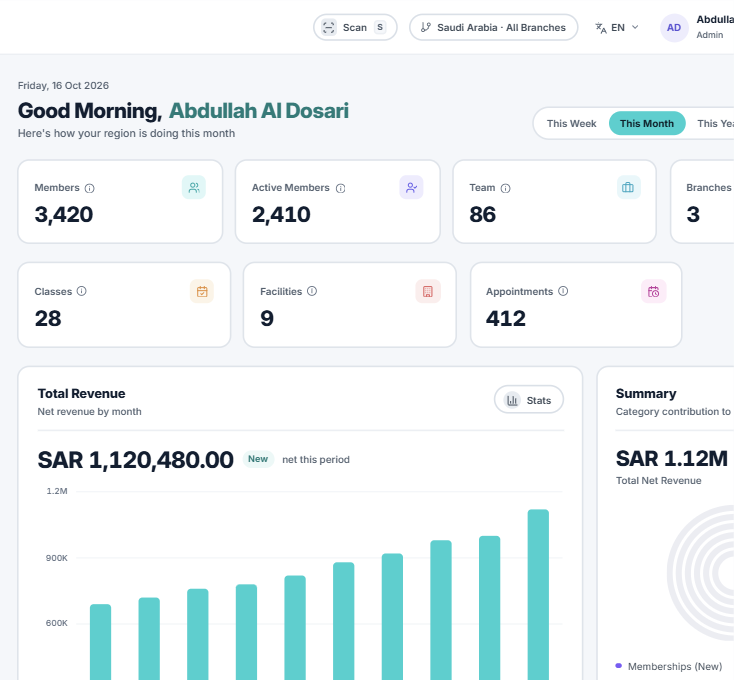Click the Appointments calendar-clock icon
734x680 pixels.
653,291
